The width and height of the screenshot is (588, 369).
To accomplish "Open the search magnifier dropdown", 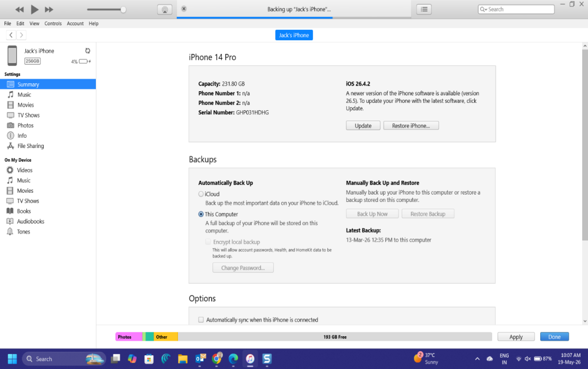I will 483,9.
